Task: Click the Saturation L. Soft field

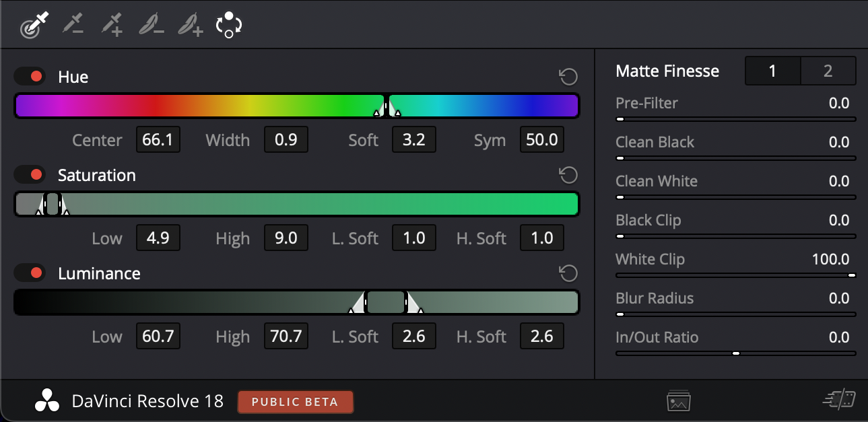Action: (x=413, y=238)
